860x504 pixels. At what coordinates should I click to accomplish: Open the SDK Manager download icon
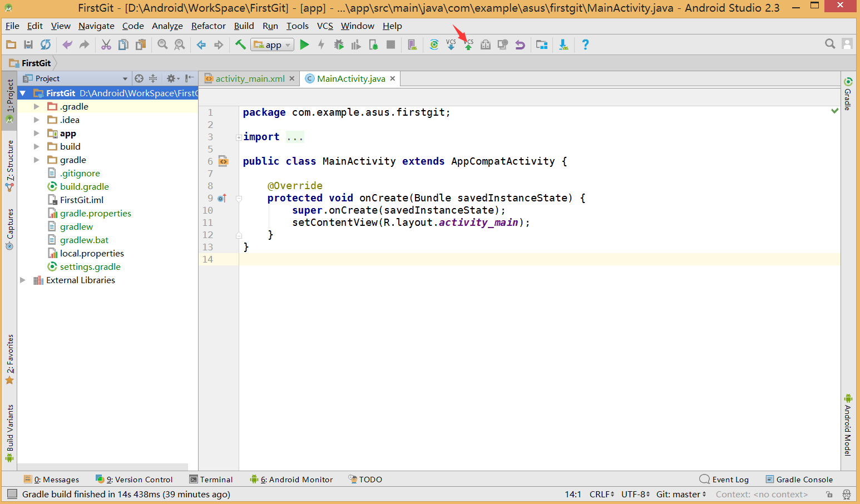(564, 45)
